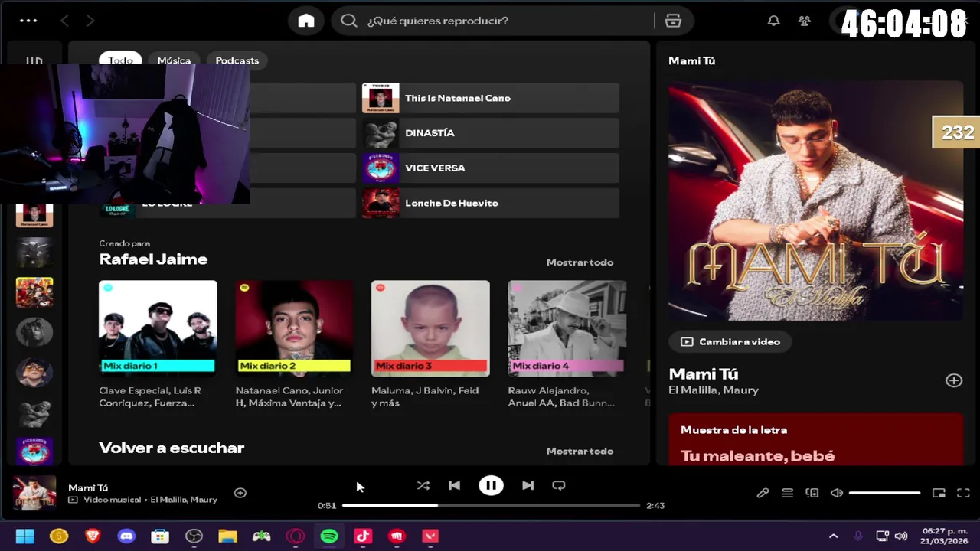Open the friend activity icon
The width and height of the screenshot is (980, 551).
click(804, 21)
